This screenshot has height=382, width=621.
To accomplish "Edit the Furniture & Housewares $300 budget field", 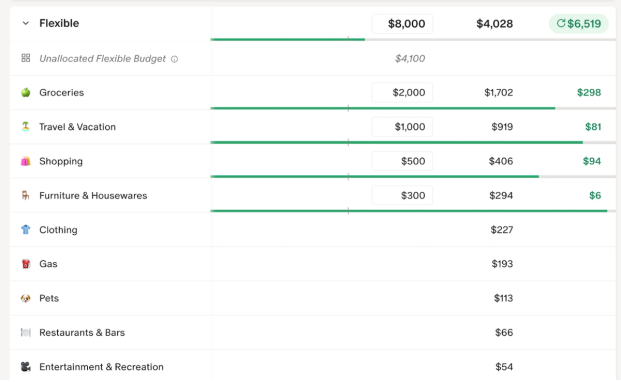I will point(402,196).
